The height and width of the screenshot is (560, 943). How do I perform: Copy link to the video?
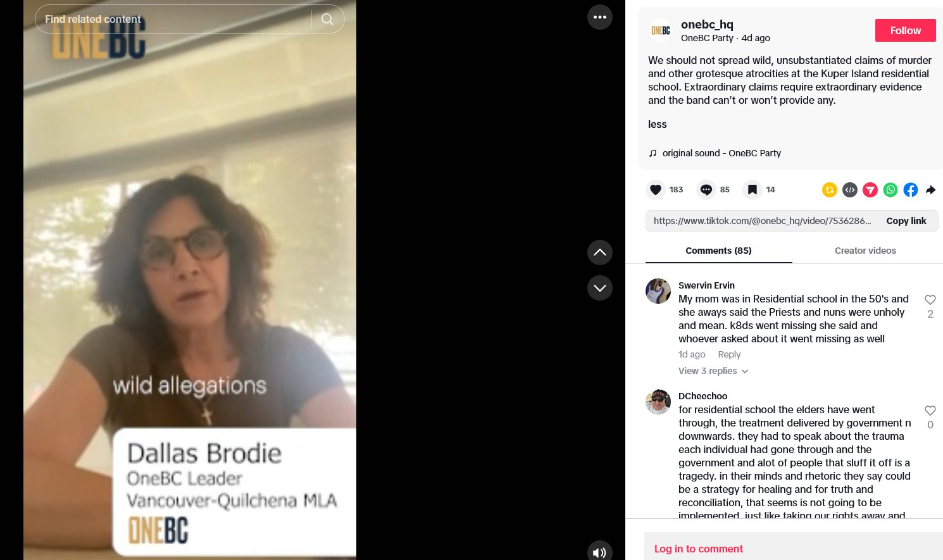[x=906, y=221]
